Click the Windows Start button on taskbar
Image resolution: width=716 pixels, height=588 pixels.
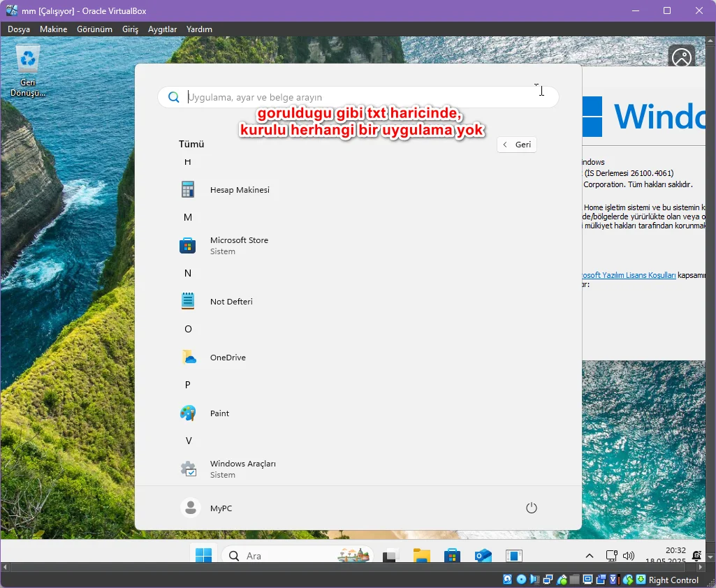click(x=204, y=555)
